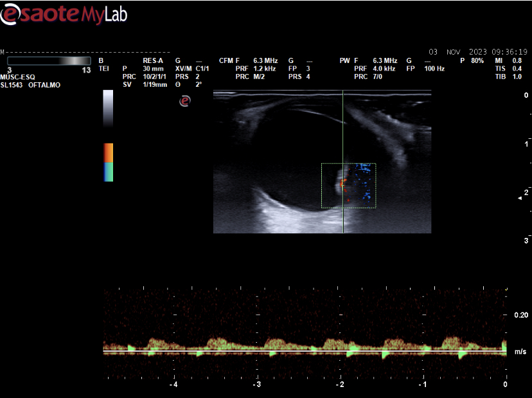Select the PW PRF 4.0 kHz value
This screenshot has width=532, height=398.
click(x=385, y=68)
